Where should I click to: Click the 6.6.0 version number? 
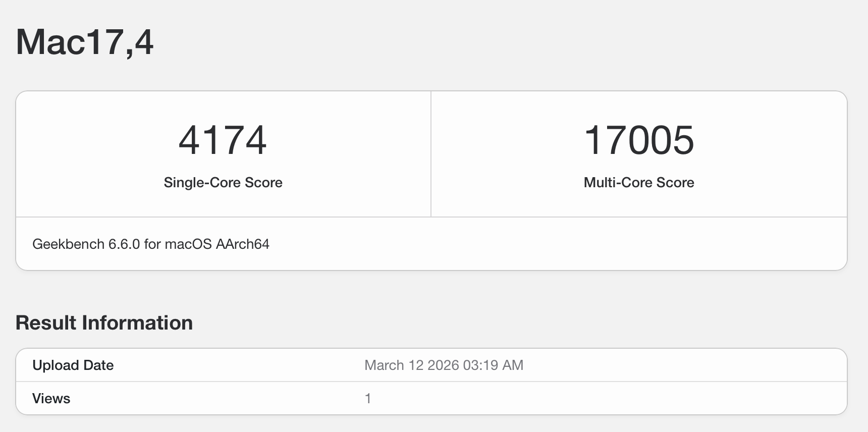tap(124, 244)
